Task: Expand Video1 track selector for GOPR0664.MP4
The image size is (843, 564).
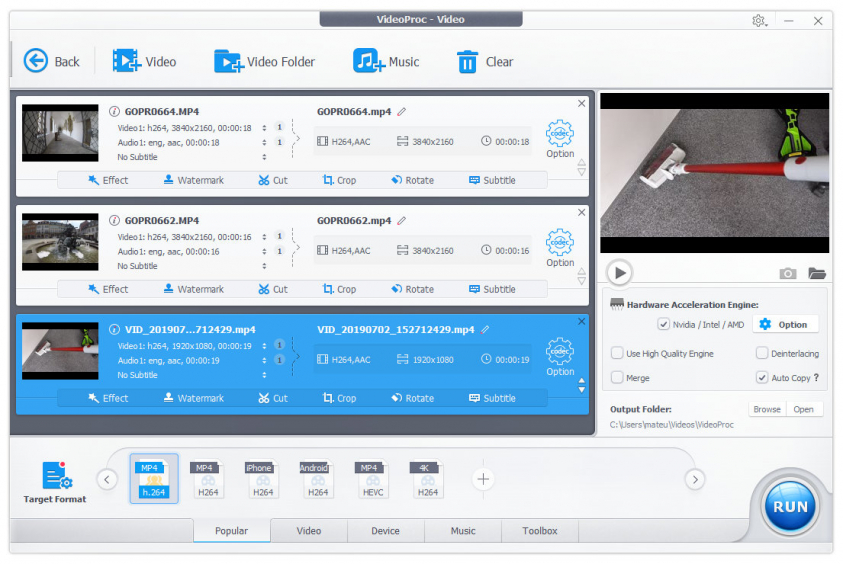Action: point(264,128)
